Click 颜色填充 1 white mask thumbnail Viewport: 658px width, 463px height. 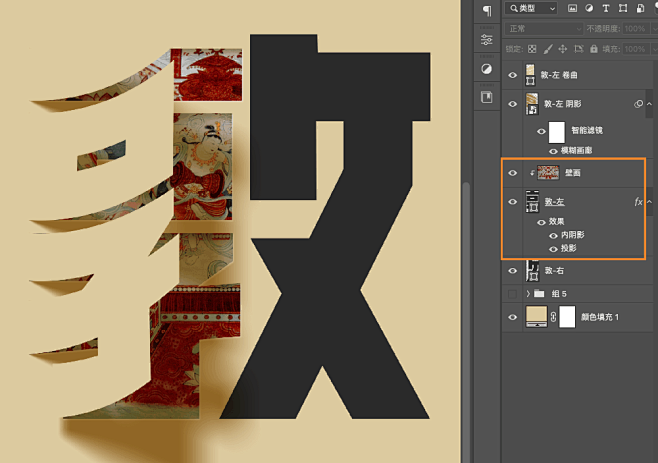tap(567, 317)
